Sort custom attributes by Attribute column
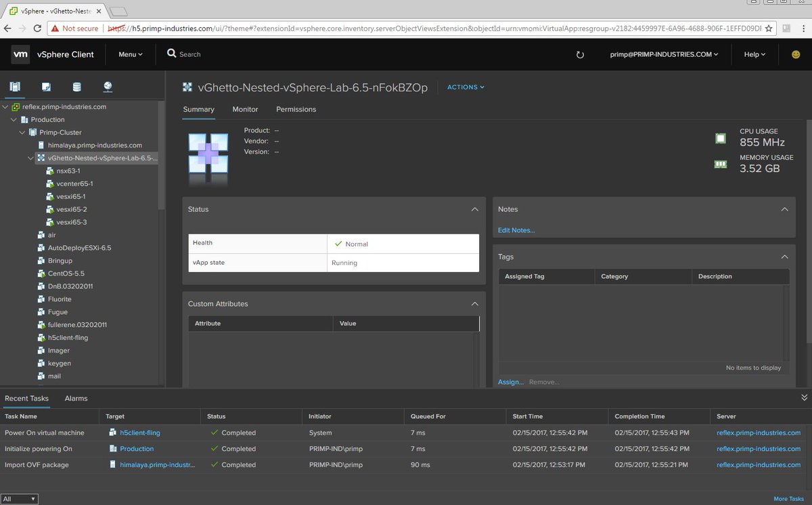The height and width of the screenshot is (505, 812). click(x=208, y=324)
